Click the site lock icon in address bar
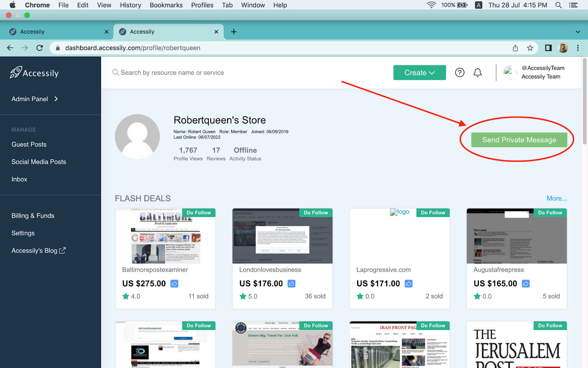 point(58,48)
